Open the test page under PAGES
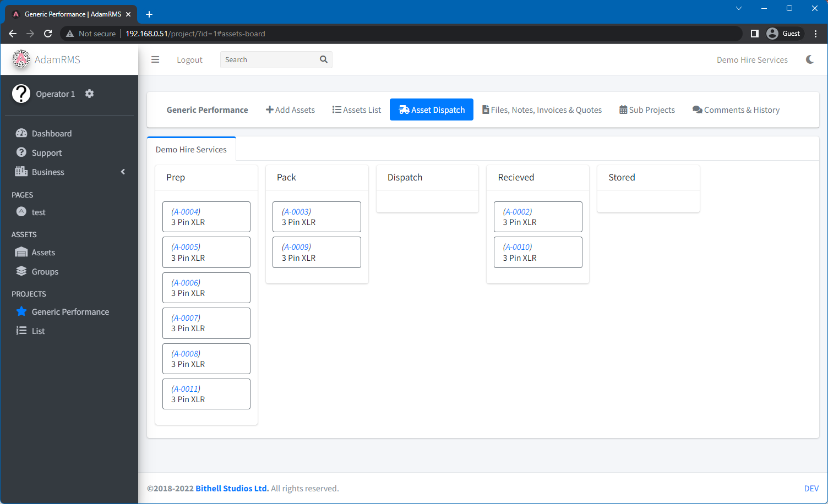 (x=38, y=212)
